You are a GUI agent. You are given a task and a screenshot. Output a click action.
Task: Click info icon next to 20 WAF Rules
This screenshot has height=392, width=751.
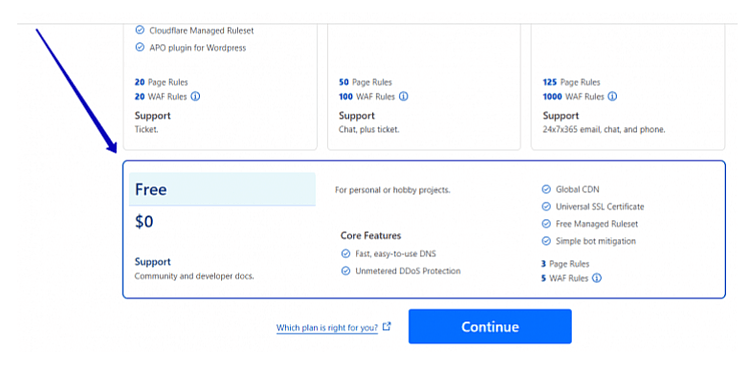tap(195, 96)
